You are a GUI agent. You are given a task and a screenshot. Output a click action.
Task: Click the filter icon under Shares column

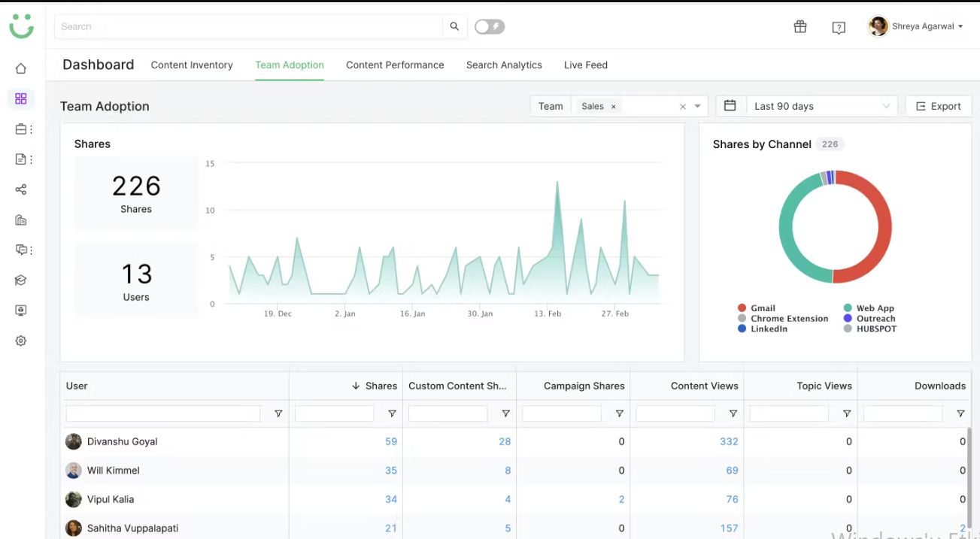point(392,413)
